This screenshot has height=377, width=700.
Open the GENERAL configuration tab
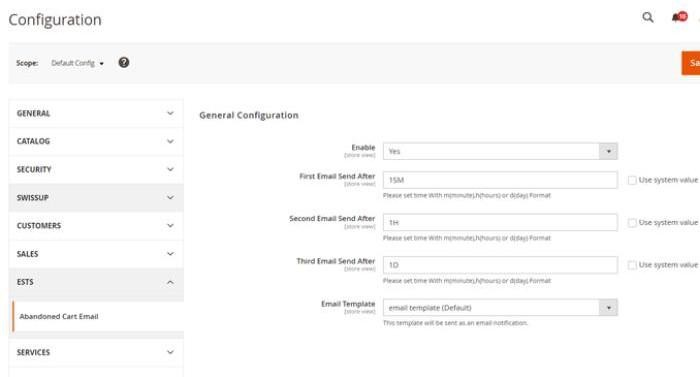96,113
